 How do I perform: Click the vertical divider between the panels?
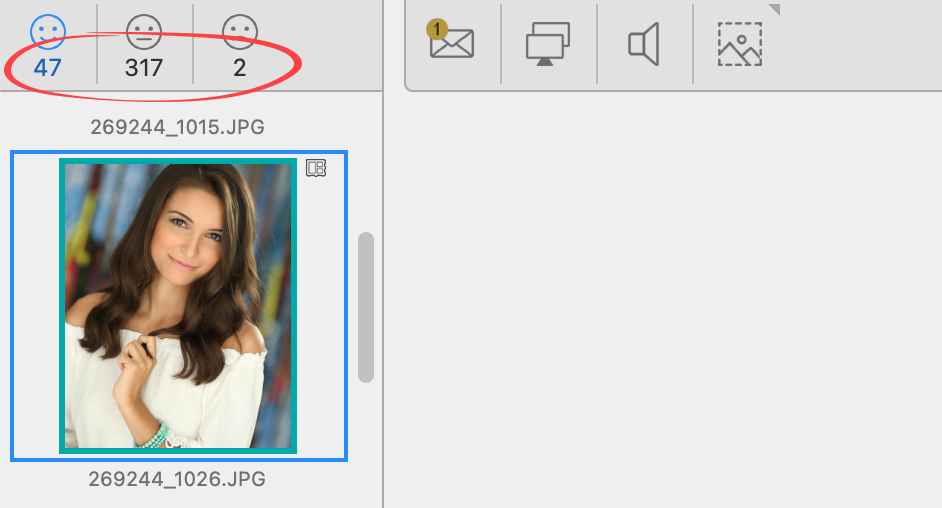pyautogui.click(x=384, y=300)
